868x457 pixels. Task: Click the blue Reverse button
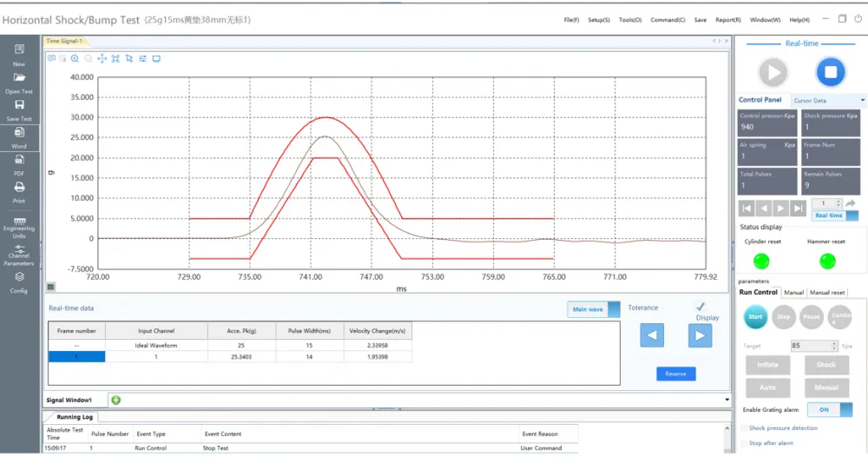pyautogui.click(x=676, y=374)
